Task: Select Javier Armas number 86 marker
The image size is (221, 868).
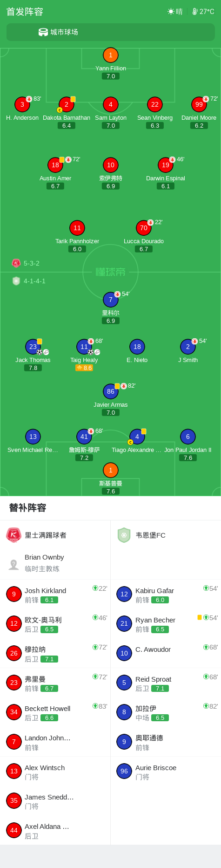Action: [111, 391]
